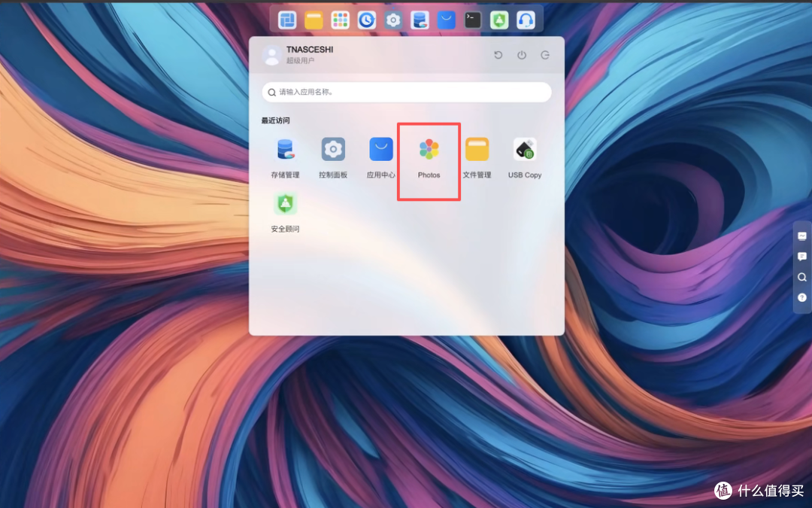
Task: Open the green shield icon in the top dock
Action: pyautogui.click(x=499, y=20)
